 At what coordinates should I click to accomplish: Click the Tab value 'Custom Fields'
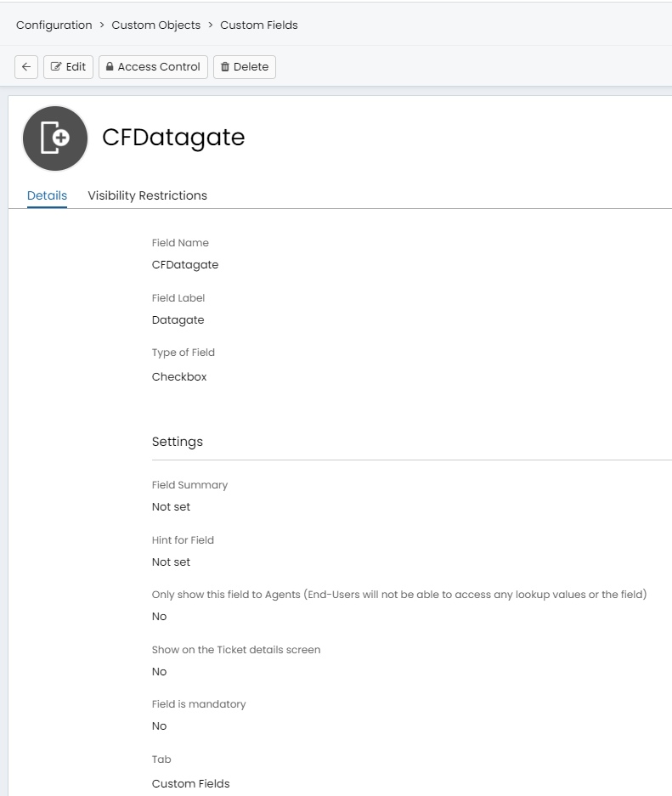coord(190,784)
